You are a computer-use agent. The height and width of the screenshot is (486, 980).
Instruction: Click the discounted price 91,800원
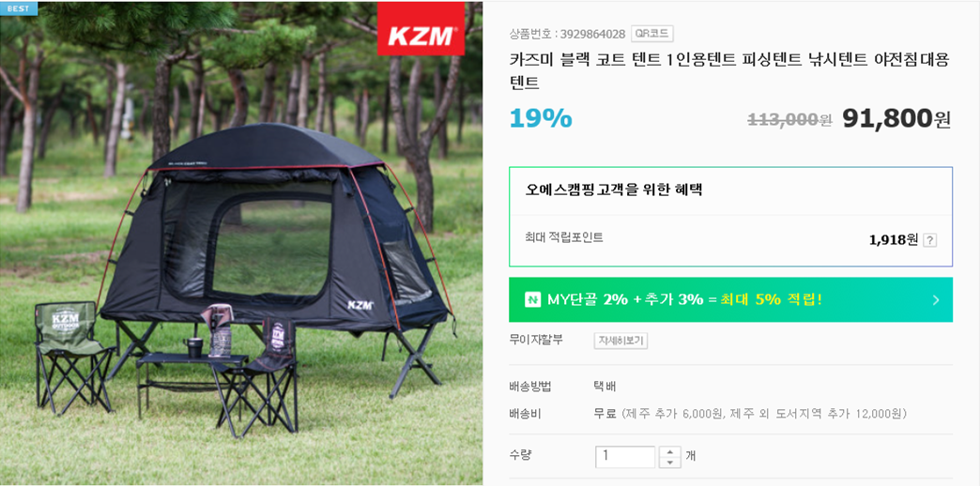(x=896, y=118)
